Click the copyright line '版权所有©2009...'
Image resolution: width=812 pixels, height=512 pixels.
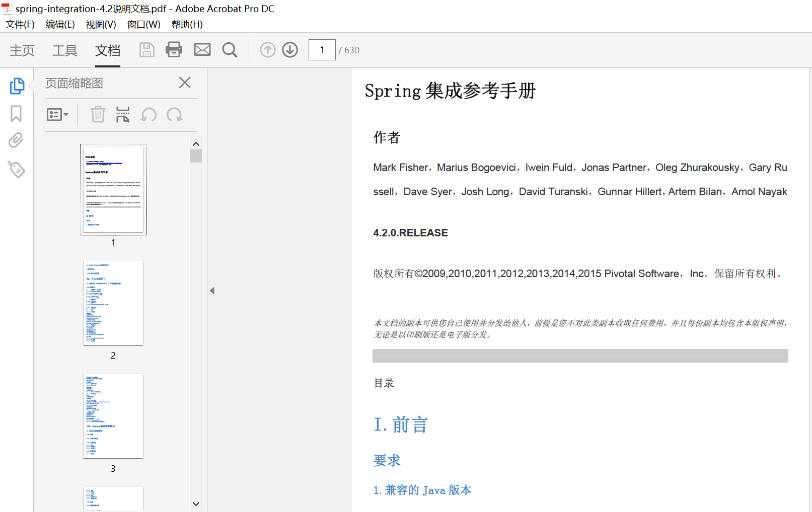tap(578, 274)
